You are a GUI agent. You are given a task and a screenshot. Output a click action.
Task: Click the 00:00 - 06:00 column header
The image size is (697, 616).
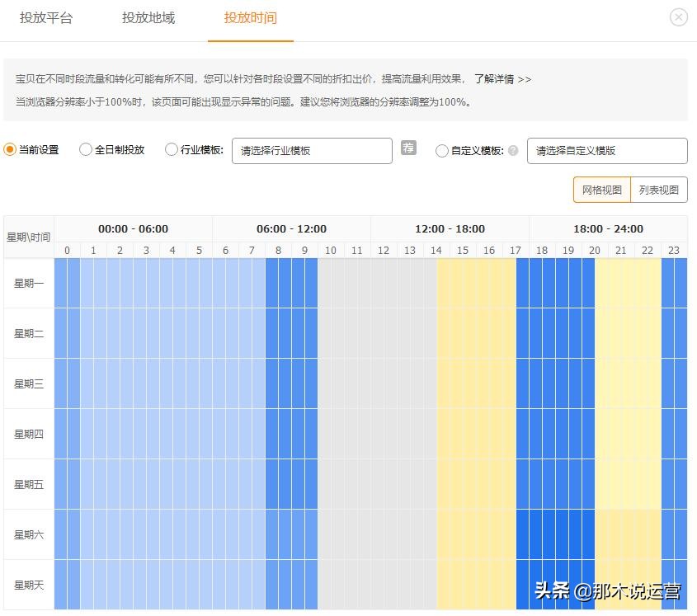pos(132,228)
